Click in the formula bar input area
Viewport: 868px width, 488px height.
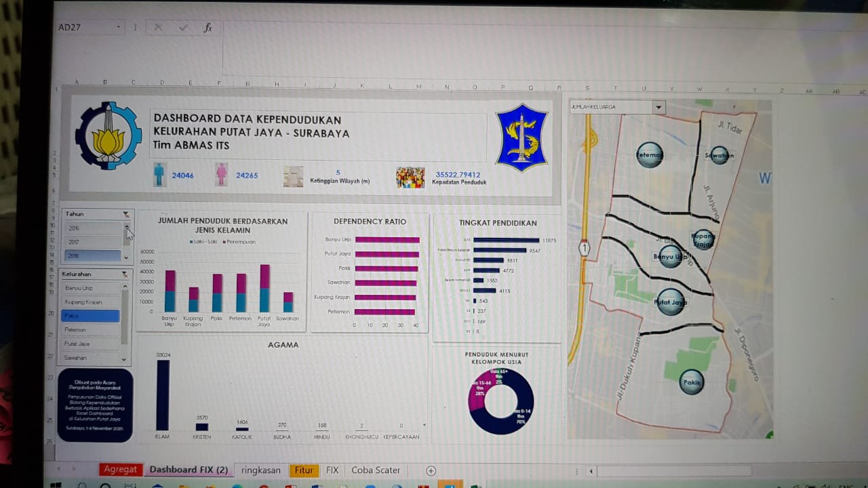point(475,28)
